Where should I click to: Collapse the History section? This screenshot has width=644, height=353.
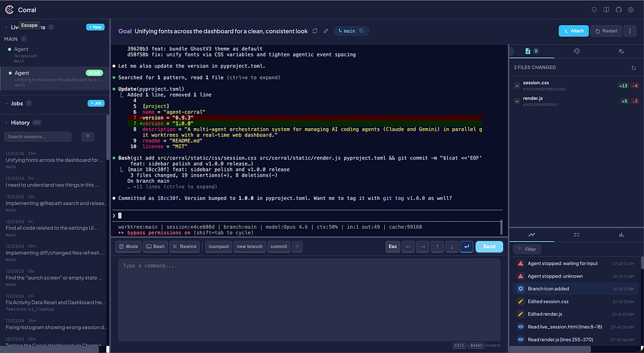tap(6, 122)
